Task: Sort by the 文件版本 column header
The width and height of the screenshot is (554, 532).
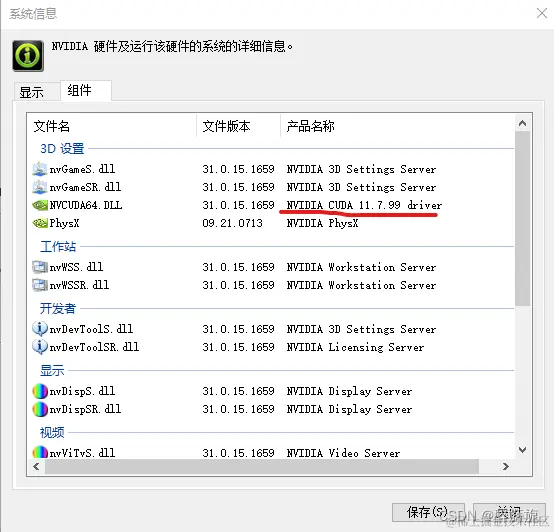Action: click(x=238, y=126)
